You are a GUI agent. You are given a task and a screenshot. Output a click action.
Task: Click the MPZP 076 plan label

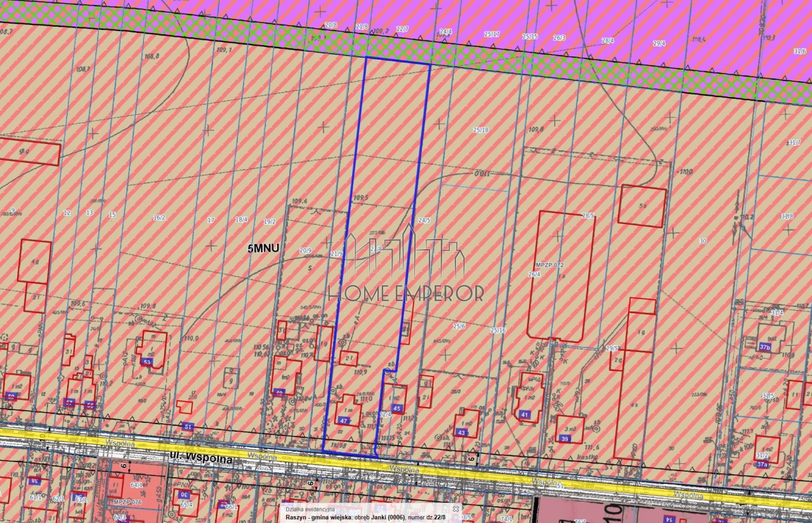tap(125, 503)
